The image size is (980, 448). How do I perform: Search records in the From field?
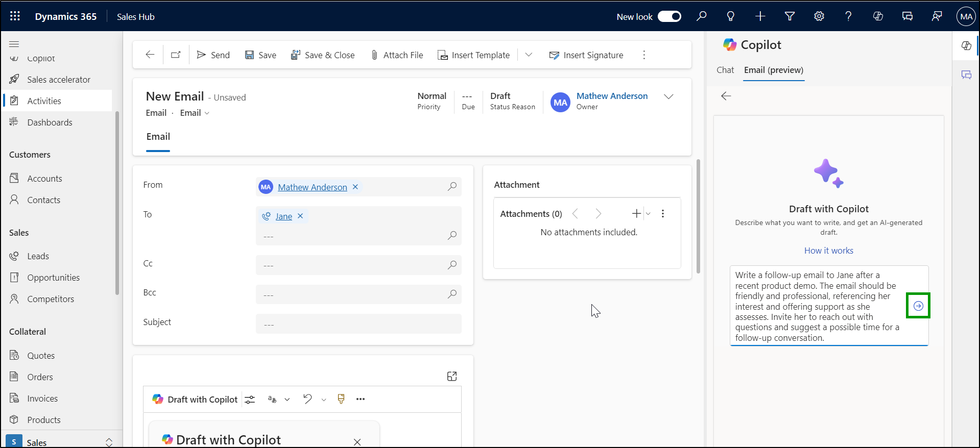pyautogui.click(x=452, y=187)
